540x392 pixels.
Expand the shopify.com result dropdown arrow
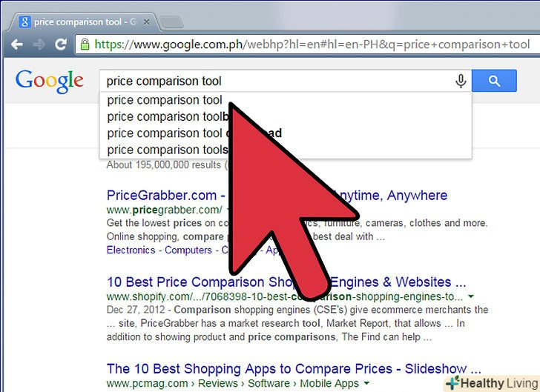coord(471,296)
